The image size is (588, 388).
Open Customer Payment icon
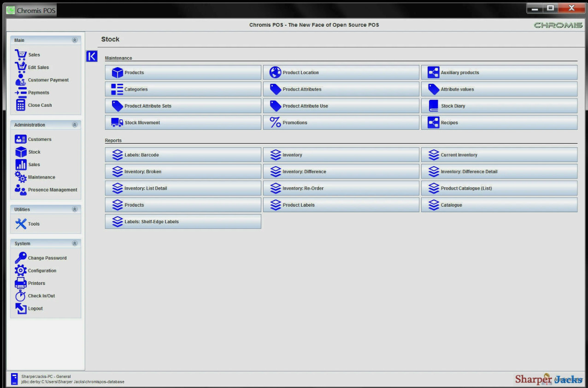(x=21, y=80)
